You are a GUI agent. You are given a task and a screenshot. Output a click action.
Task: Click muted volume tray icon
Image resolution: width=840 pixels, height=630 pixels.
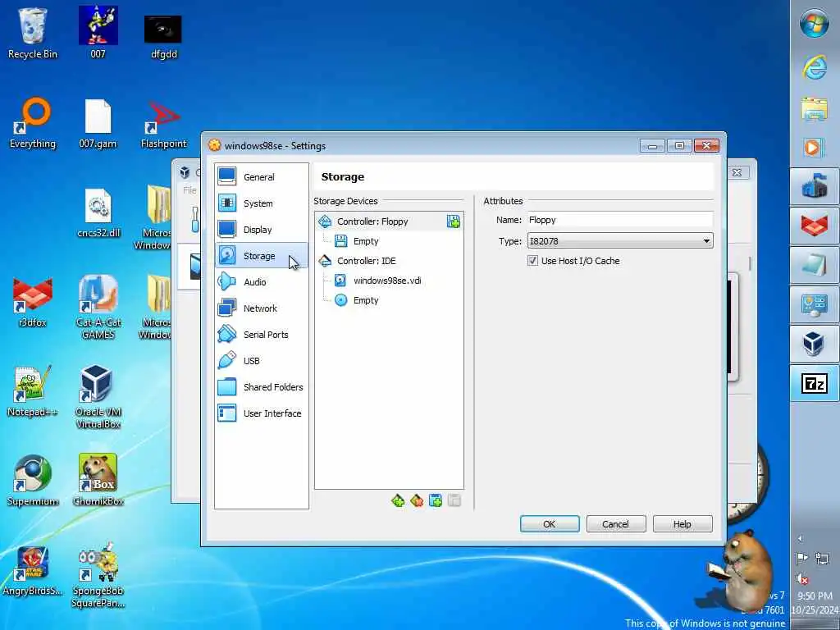tap(801, 578)
